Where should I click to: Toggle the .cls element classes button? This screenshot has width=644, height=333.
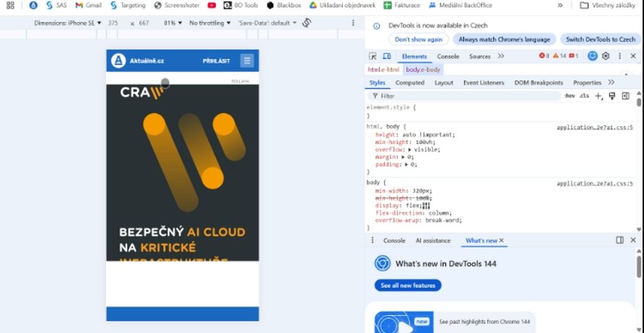click(584, 96)
